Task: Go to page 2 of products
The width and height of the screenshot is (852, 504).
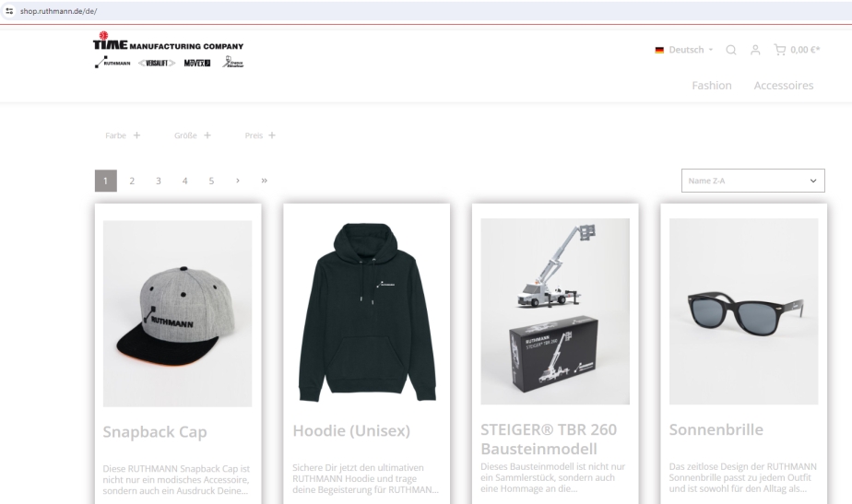Action: click(x=132, y=181)
